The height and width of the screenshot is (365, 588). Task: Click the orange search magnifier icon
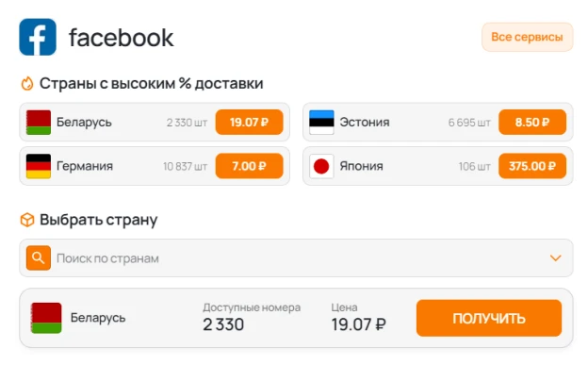coord(39,258)
